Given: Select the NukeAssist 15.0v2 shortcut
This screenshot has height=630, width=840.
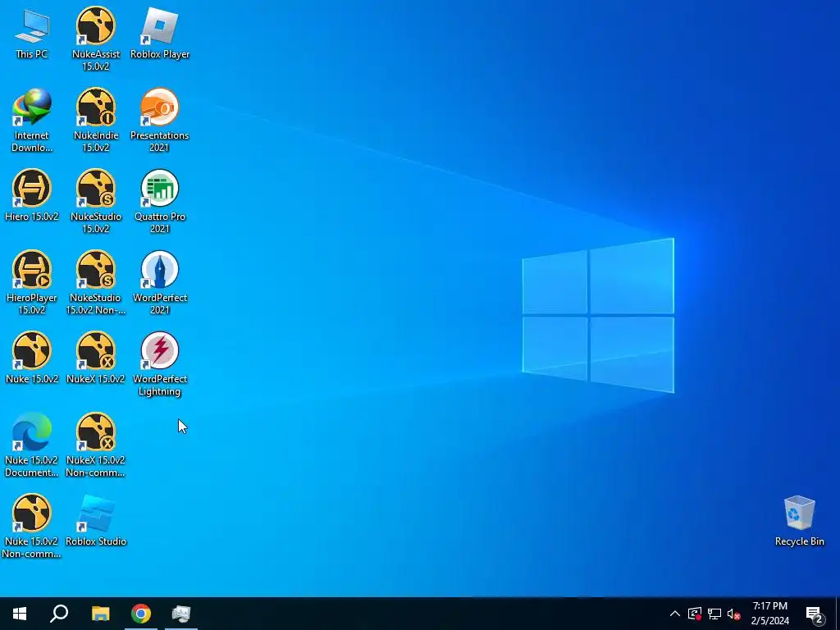Looking at the screenshot, I should (96, 39).
